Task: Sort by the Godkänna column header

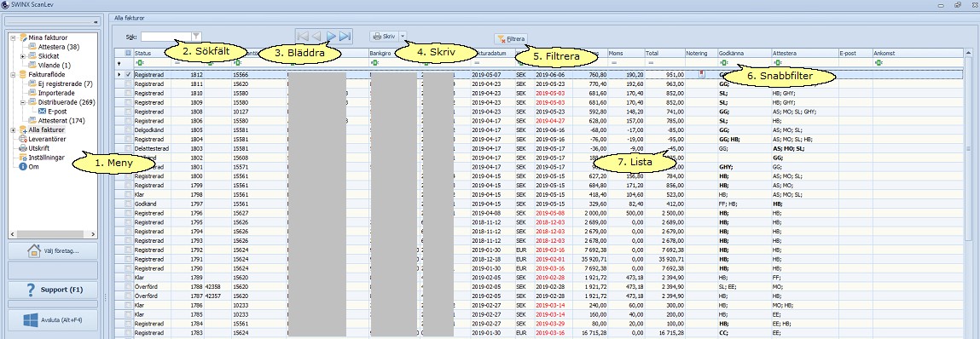Action: [744, 54]
